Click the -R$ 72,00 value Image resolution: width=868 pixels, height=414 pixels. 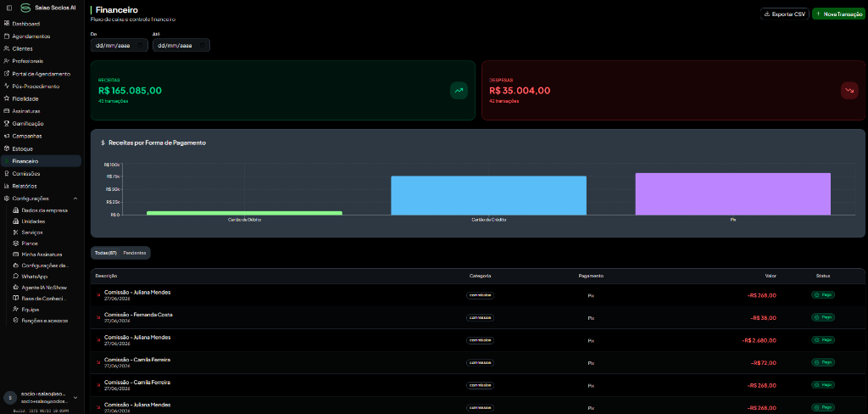coord(764,362)
